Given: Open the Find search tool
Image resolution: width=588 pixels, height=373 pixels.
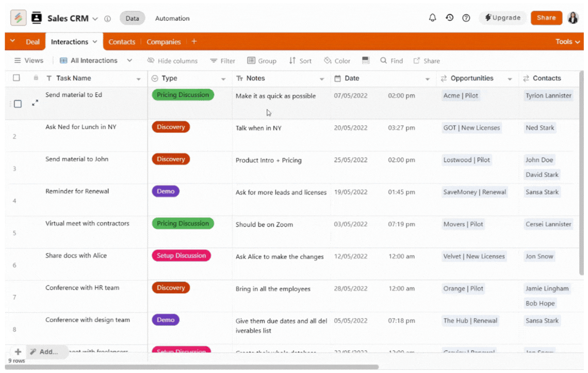Looking at the screenshot, I should click(x=391, y=61).
